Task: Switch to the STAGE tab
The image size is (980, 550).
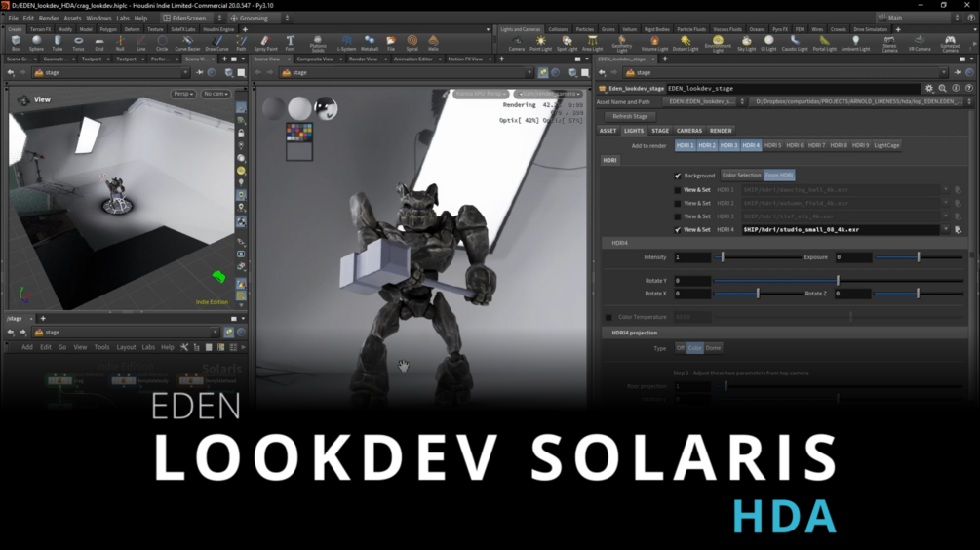Action: coord(660,131)
